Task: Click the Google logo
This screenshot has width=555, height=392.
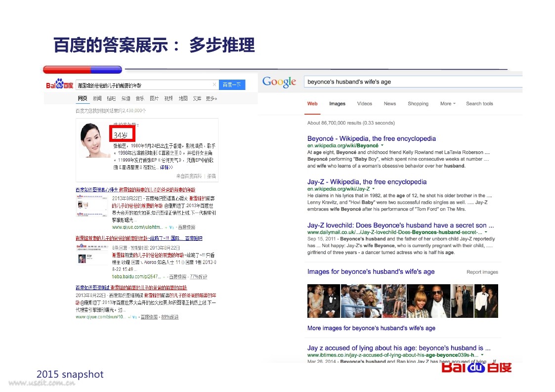Action: pyautogui.click(x=279, y=82)
